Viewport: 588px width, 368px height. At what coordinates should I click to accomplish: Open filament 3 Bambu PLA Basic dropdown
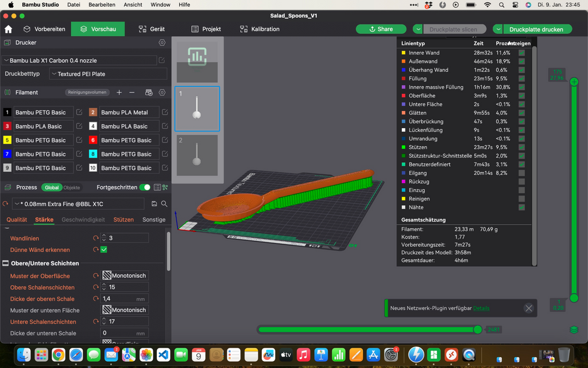(x=44, y=126)
